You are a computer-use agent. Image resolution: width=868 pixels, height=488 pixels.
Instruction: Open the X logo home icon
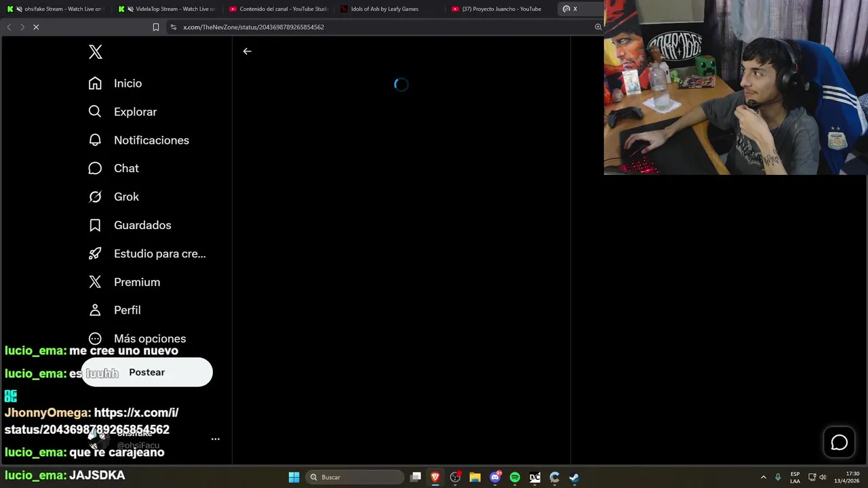coord(96,52)
